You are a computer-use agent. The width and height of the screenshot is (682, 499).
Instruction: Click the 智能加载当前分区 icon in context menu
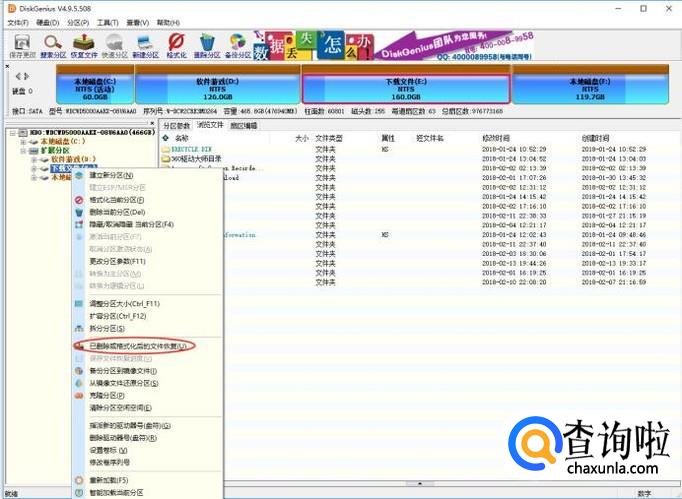(79, 493)
